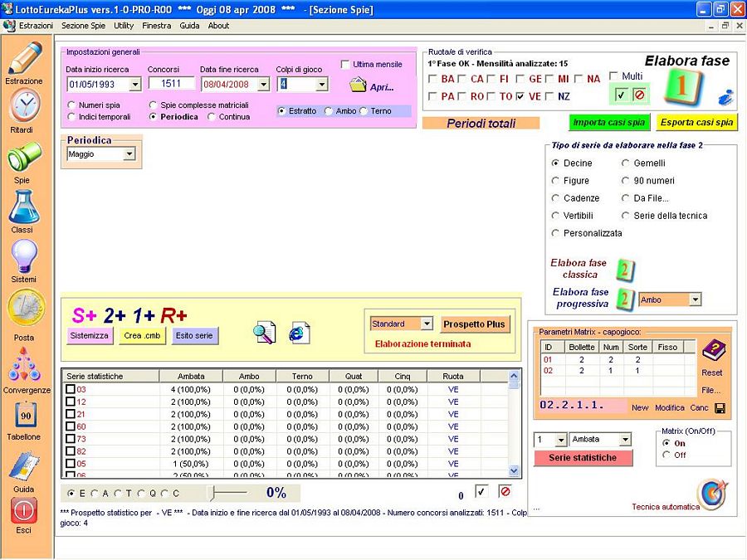The width and height of the screenshot is (747, 560).
Task: Click the Esci power icon
Action: coord(23,510)
